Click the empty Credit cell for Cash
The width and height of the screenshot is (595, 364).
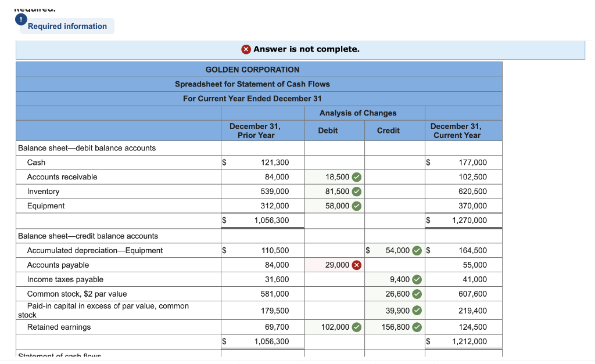(395, 162)
